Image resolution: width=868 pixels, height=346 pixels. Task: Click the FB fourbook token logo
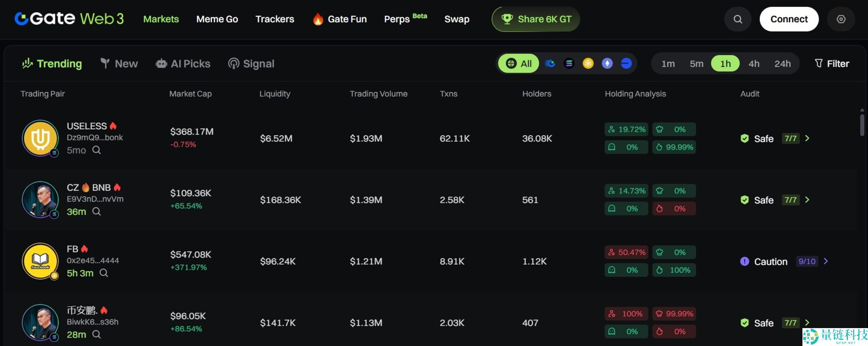41,261
